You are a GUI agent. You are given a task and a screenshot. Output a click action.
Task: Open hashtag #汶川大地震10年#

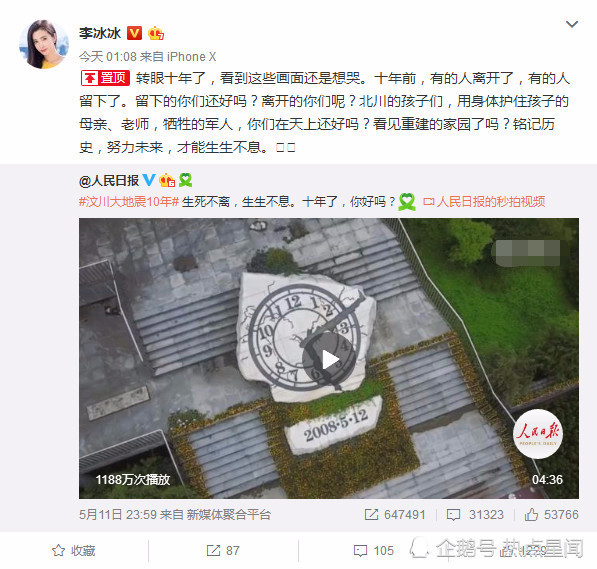[129, 201]
